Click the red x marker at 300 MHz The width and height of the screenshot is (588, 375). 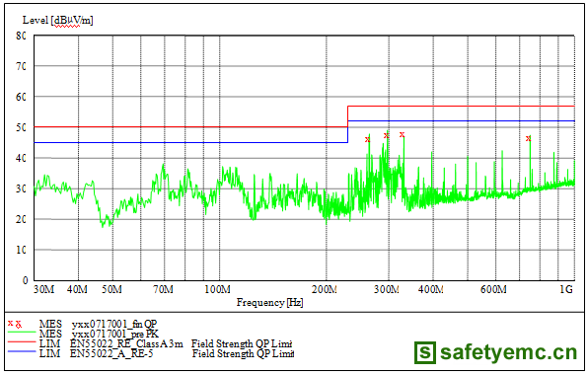(387, 135)
